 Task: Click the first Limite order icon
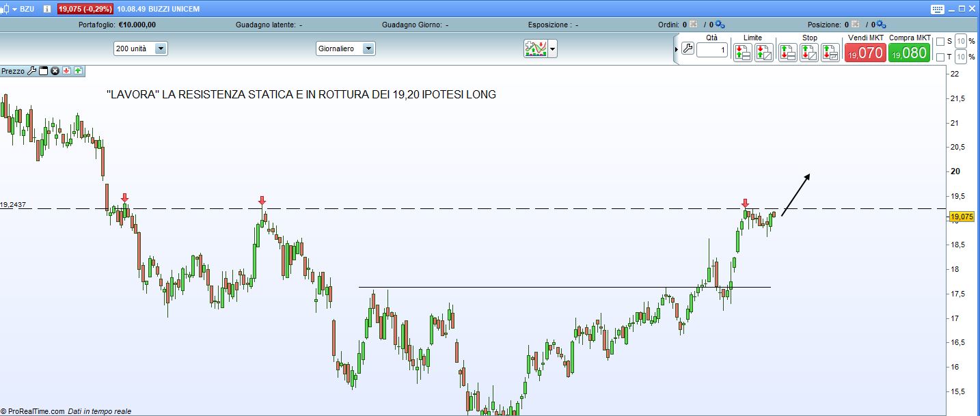pyautogui.click(x=742, y=52)
